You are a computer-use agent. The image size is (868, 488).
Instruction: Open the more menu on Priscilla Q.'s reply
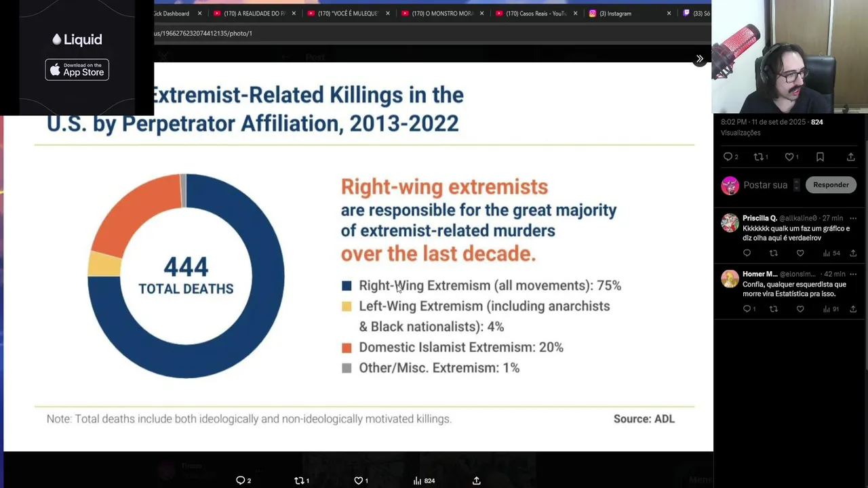tap(853, 218)
